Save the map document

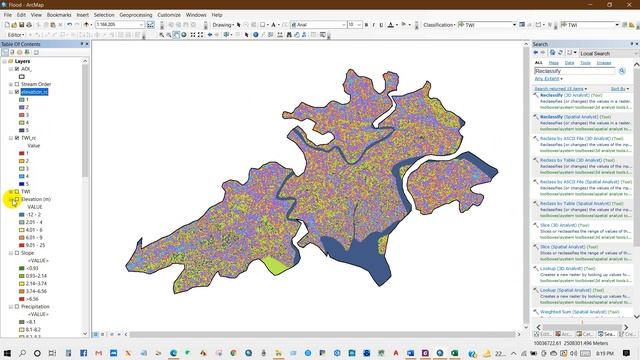coord(22,25)
